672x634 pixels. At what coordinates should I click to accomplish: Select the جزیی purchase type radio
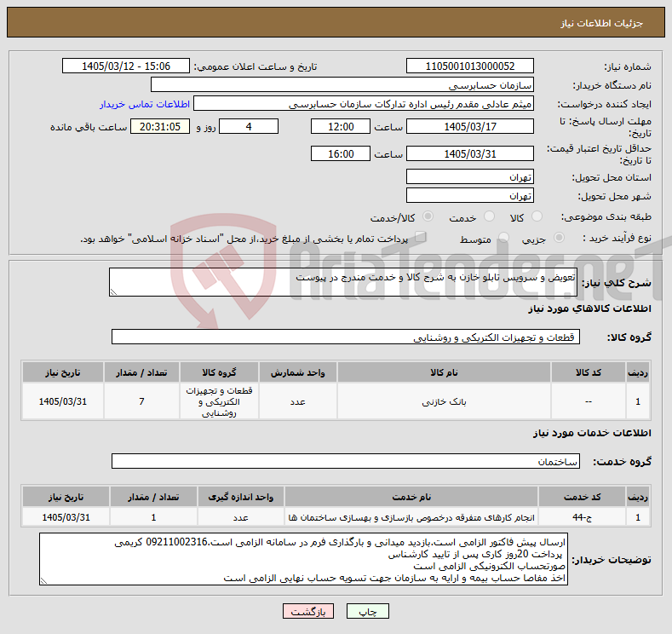(559, 238)
